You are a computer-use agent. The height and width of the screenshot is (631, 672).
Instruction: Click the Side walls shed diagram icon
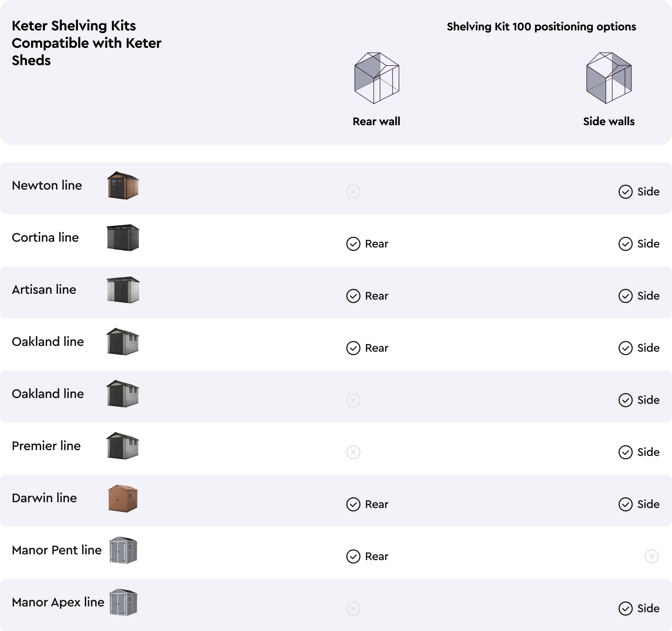click(x=609, y=78)
